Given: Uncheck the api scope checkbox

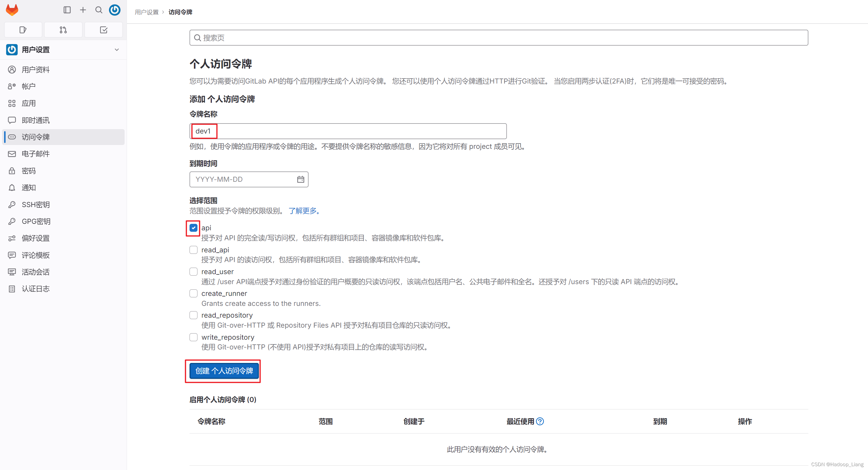Looking at the screenshot, I should coord(193,228).
